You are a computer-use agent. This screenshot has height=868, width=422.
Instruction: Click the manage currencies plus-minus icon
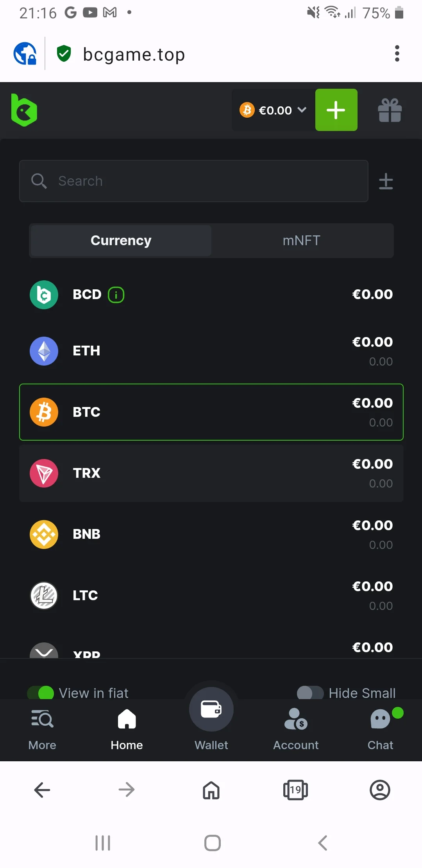386,181
